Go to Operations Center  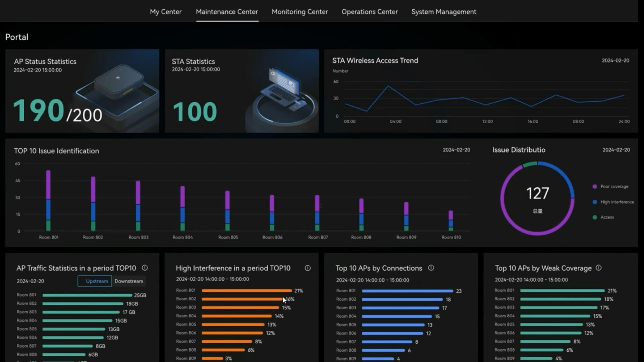[370, 12]
